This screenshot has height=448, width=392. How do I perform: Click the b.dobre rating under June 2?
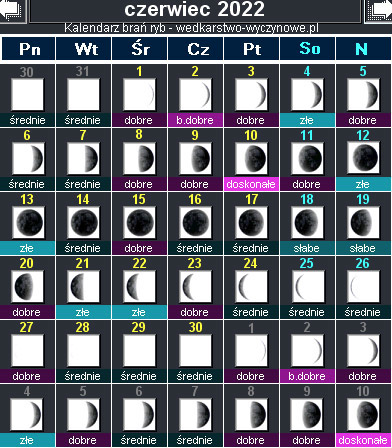pyautogui.click(x=195, y=120)
